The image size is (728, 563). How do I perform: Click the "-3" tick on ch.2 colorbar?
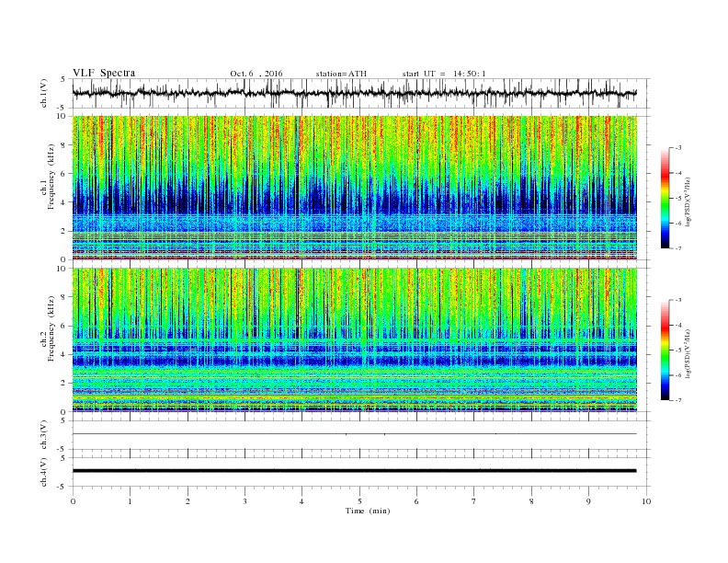tap(677, 300)
